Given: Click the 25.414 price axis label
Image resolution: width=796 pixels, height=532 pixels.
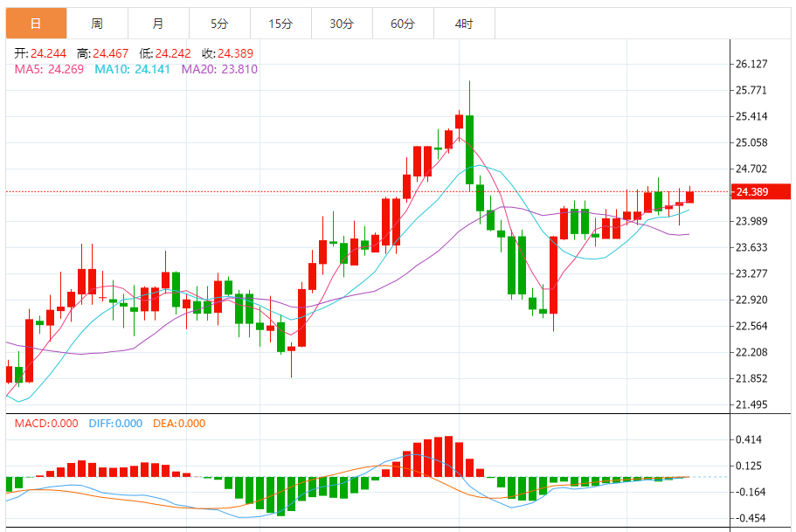Looking at the screenshot, I should pos(751,116).
